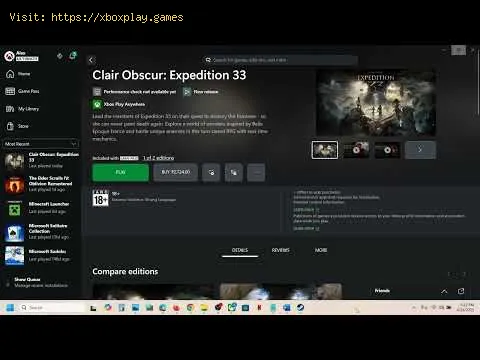Click the Xbox Play Anywhere logo
This screenshot has height=360, width=480.
[x=97, y=104]
